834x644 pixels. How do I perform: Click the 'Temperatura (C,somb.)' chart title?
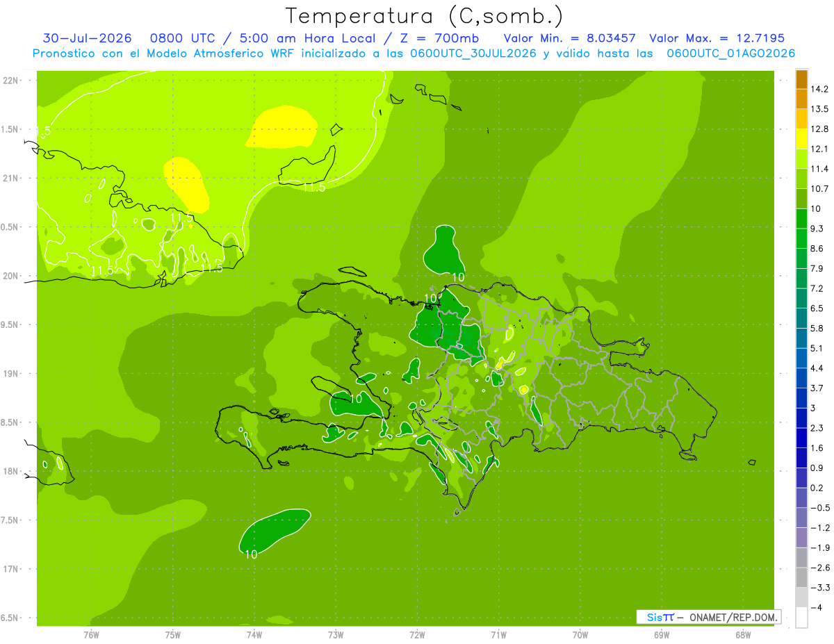point(425,16)
